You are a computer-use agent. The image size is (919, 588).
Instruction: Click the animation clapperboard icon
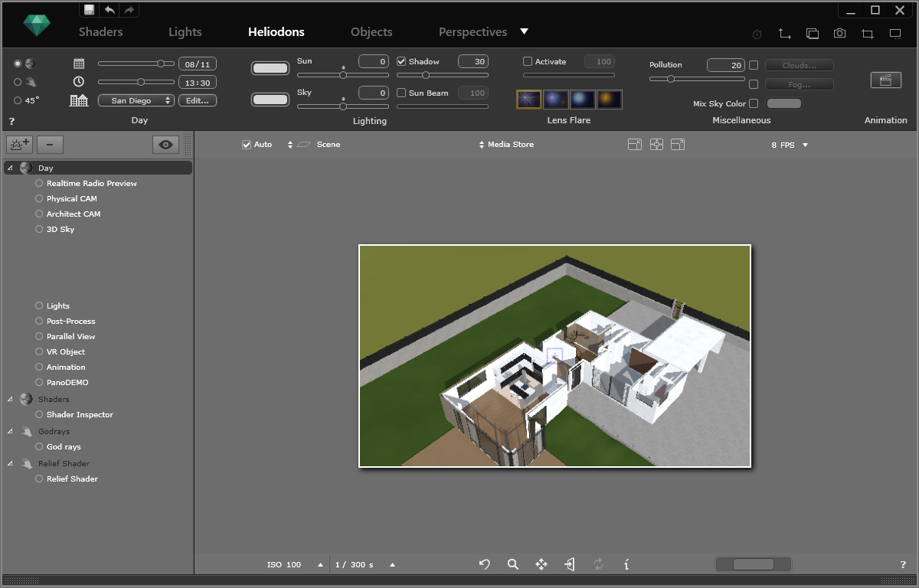coord(885,80)
